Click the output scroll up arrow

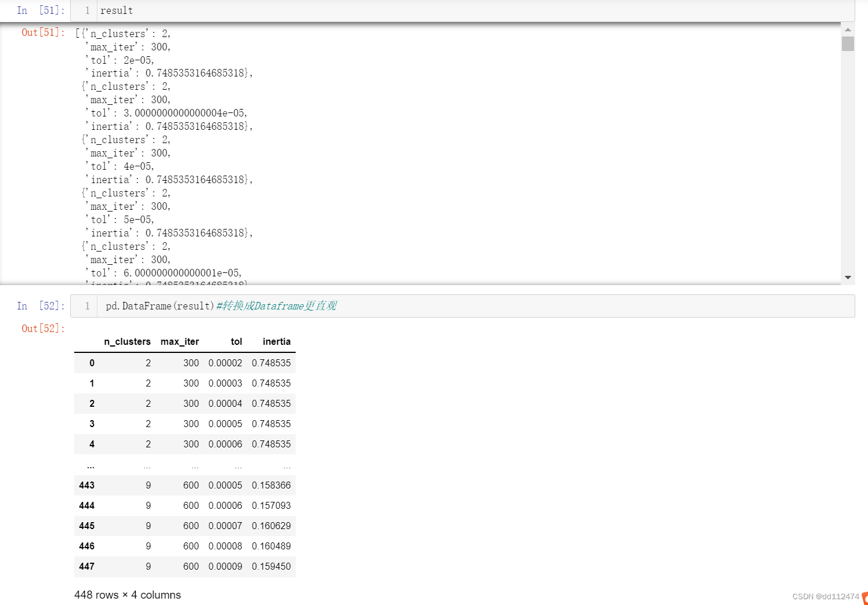point(848,30)
